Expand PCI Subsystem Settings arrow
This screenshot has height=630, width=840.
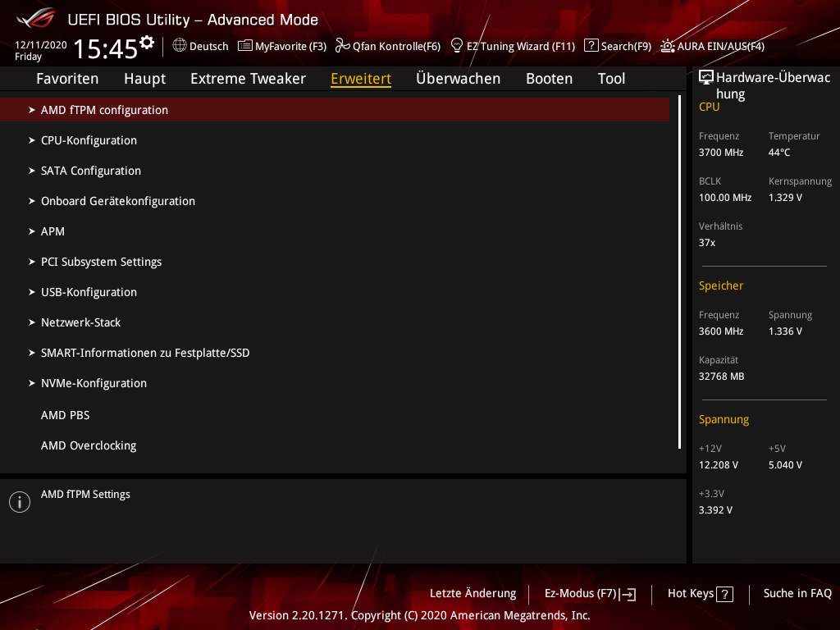(32, 262)
